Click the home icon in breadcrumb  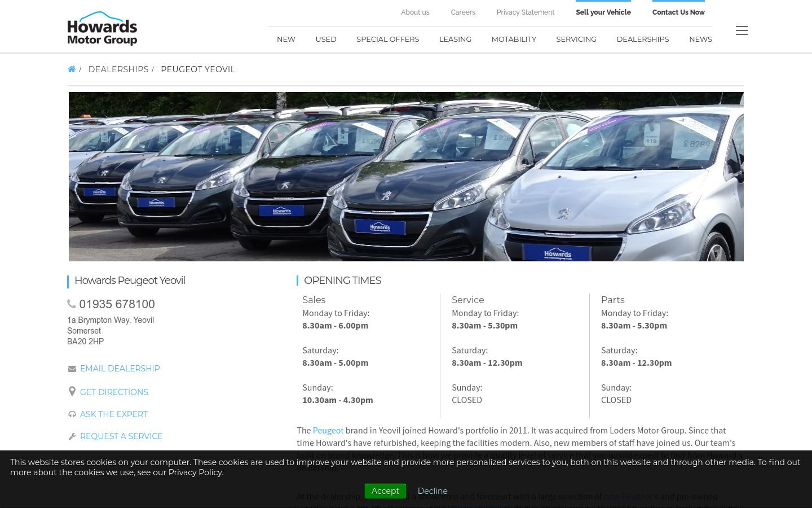(x=71, y=69)
